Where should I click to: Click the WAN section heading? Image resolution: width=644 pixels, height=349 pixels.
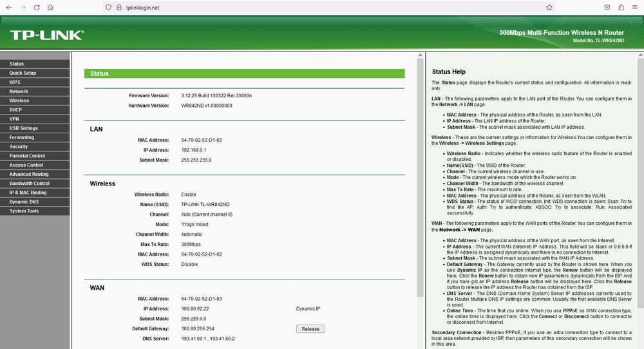97,288
